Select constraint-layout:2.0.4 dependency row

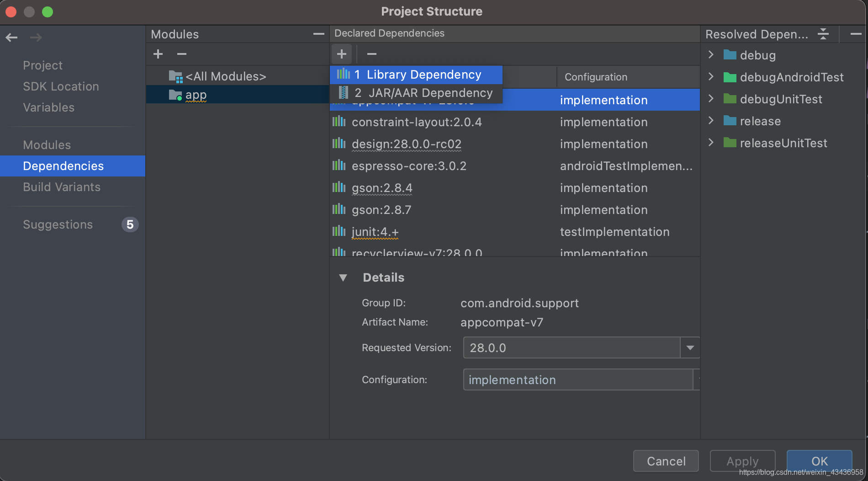(x=515, y=122)
